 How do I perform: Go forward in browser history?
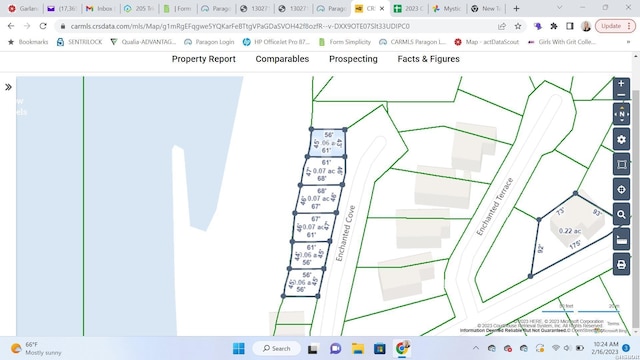(27, 26)
